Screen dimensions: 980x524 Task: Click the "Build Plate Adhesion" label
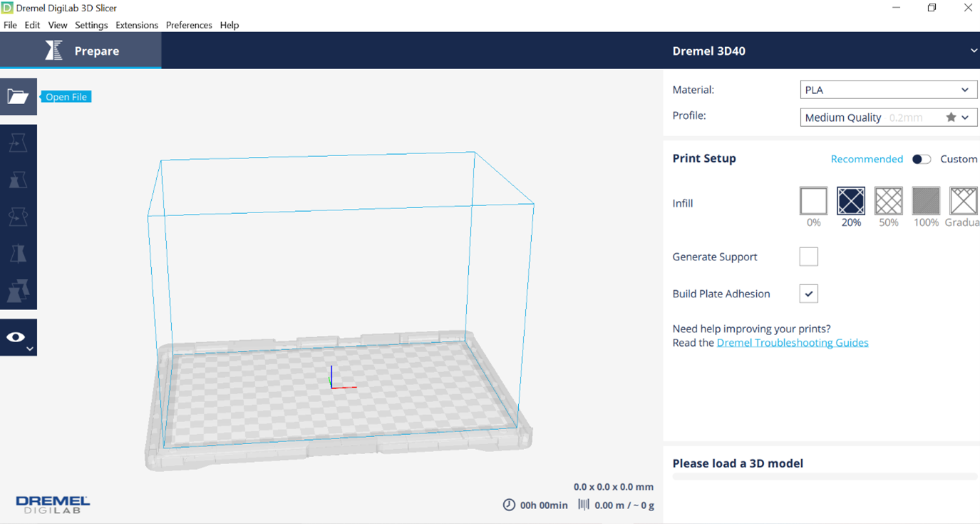coord(721,294)
